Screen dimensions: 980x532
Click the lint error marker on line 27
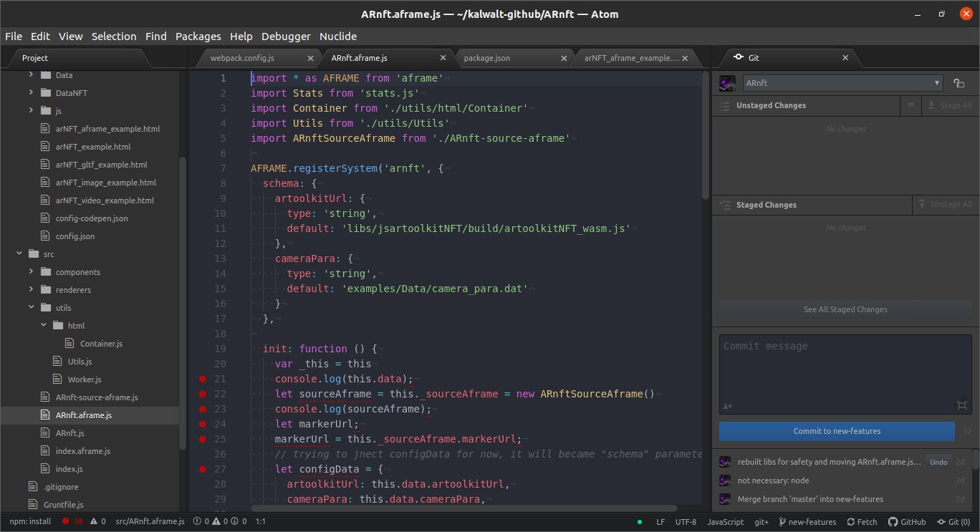click(x=203, y=469)
